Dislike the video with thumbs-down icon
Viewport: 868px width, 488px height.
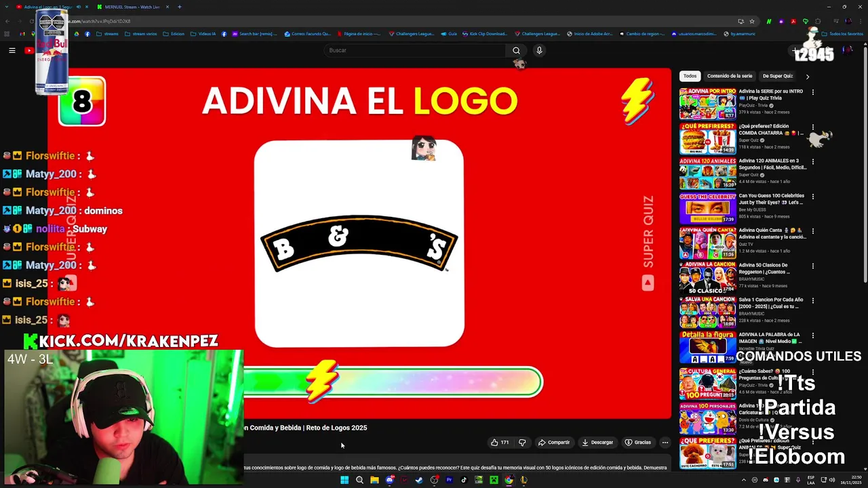coord(522,443)
